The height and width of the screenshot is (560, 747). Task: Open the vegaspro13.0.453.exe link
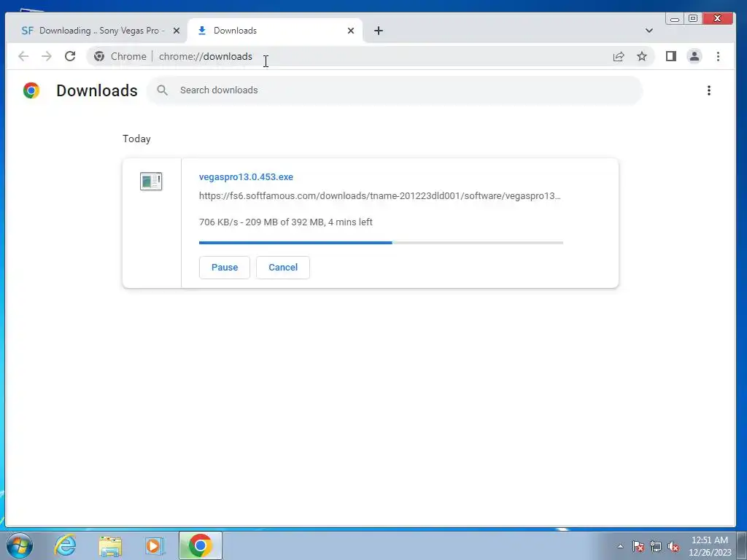point(246,176)
